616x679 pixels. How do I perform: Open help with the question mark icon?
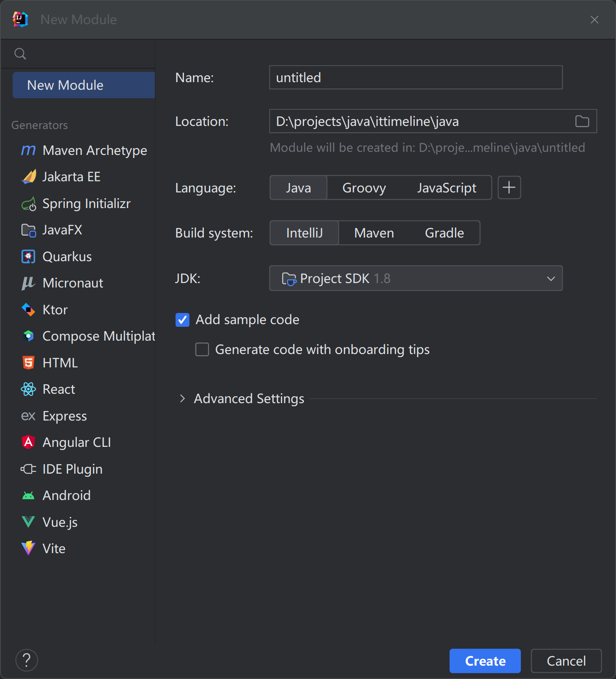[27, 660]
